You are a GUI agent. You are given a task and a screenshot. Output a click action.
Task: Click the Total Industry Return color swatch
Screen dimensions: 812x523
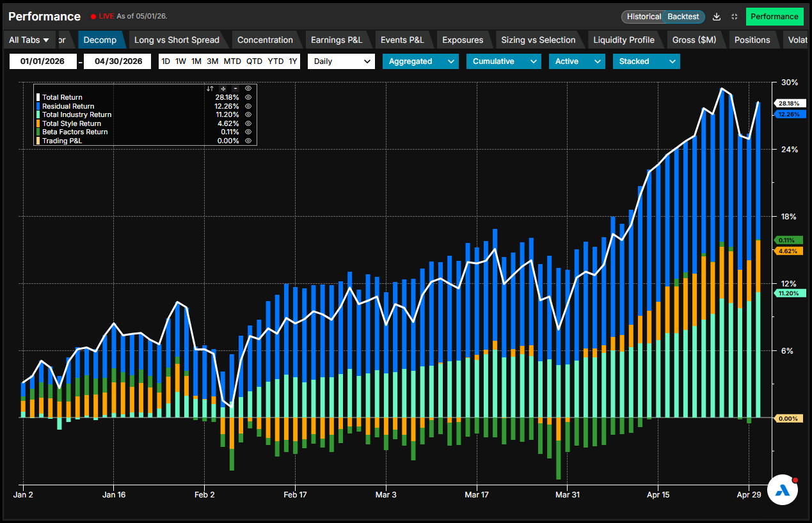(38, 114)
